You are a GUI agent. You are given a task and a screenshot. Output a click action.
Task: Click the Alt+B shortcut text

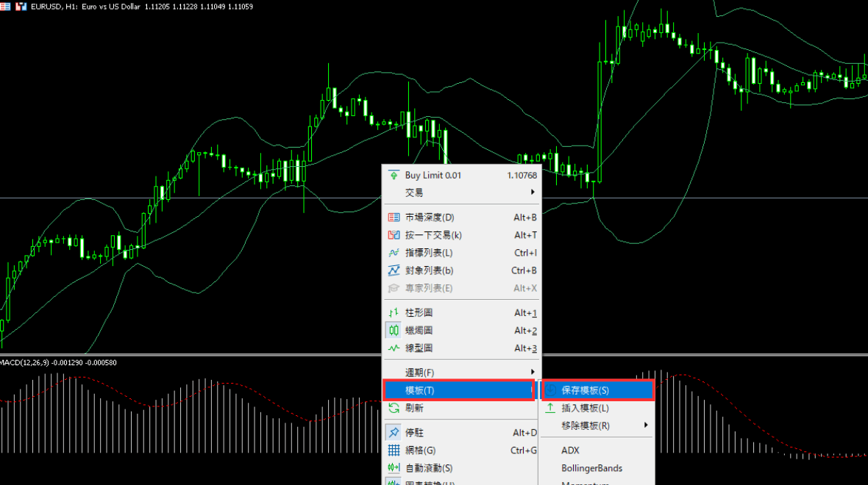525,218
